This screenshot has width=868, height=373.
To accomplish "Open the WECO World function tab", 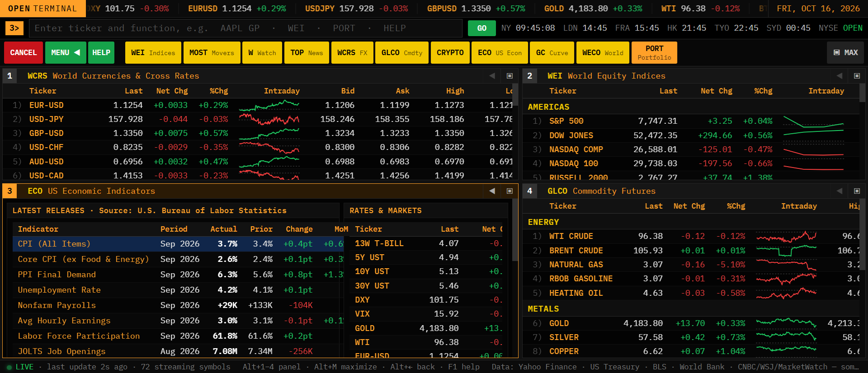I will [603, 52].
